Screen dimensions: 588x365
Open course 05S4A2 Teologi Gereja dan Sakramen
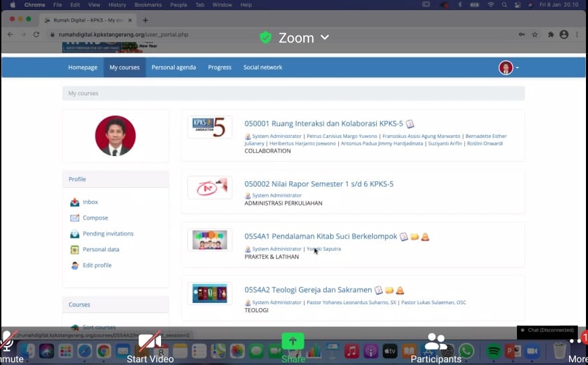(x=309, y=290)
